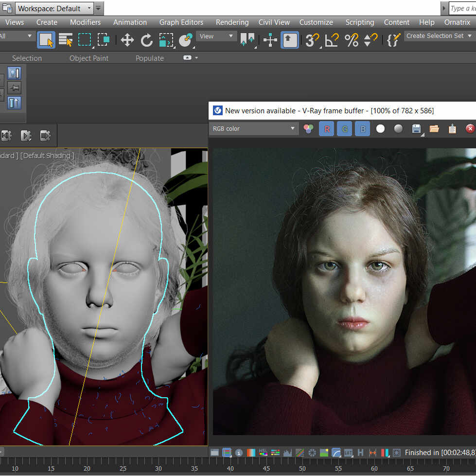
Task: Open the Views menu
Action: [x=15, y=22]
